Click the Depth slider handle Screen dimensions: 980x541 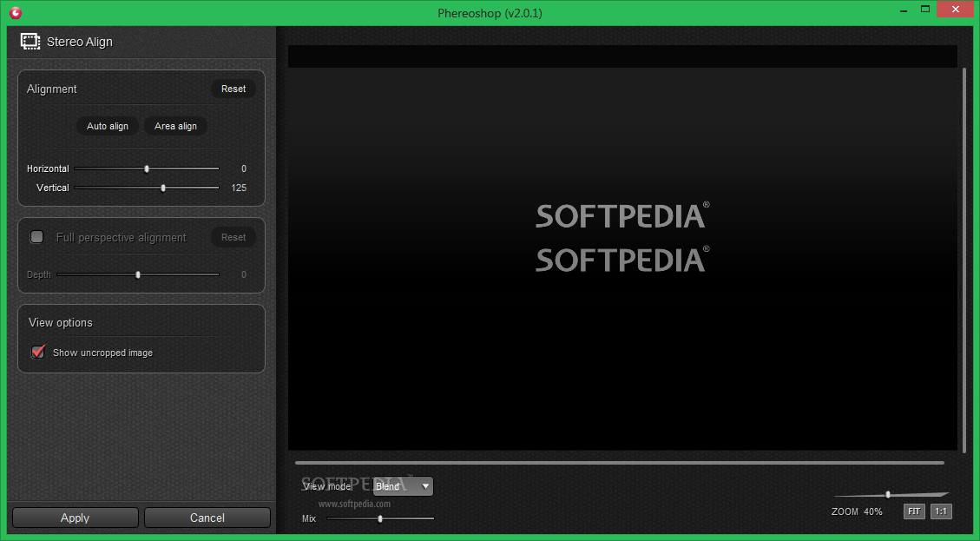[138, 274]
